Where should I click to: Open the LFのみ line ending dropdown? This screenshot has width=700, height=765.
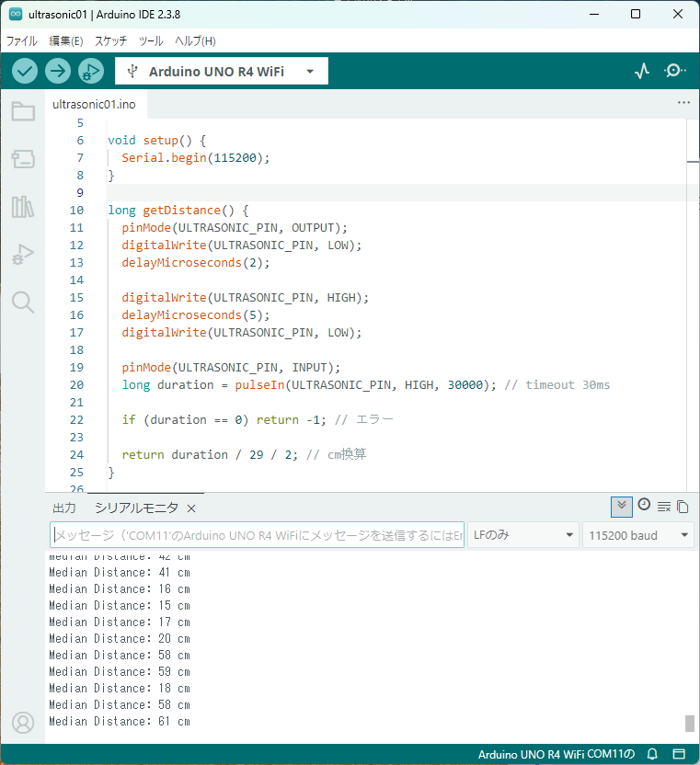[x=522, y=535]
